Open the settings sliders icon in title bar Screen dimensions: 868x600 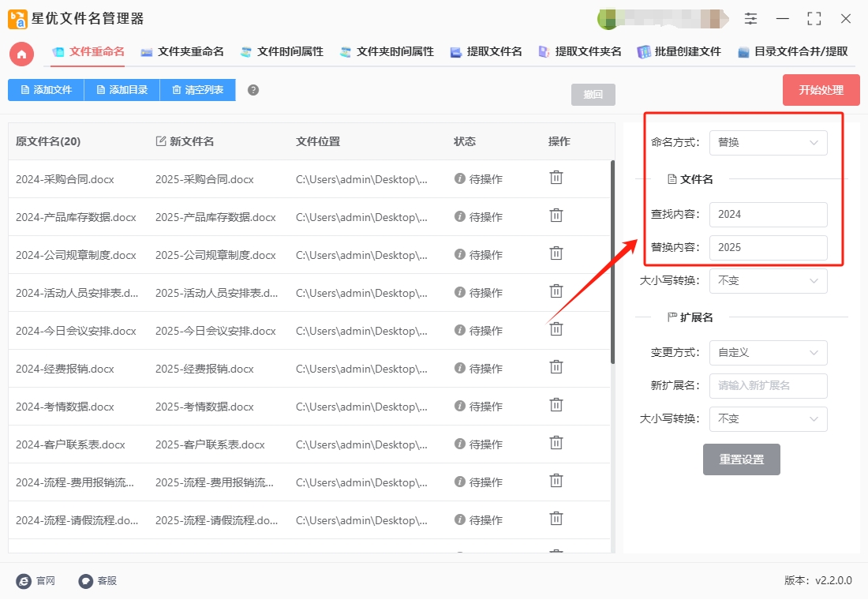tap(750, 19)
